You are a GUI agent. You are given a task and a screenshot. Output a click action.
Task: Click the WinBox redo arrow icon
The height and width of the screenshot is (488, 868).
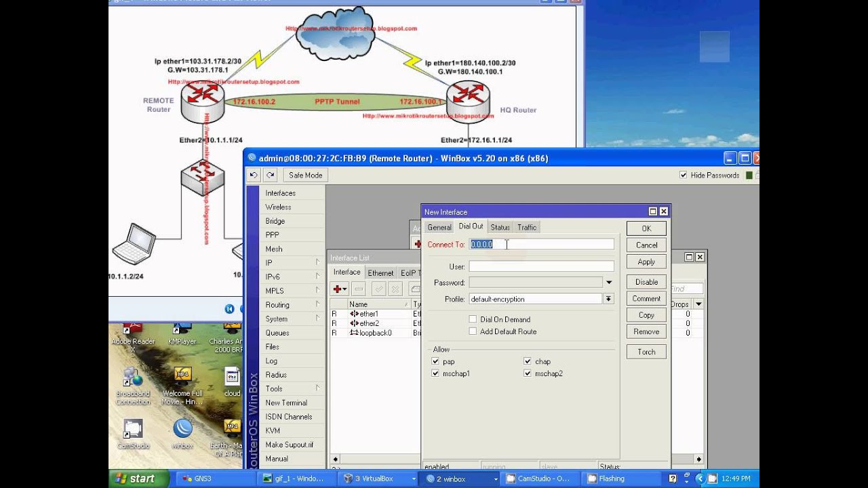point(270,175)
